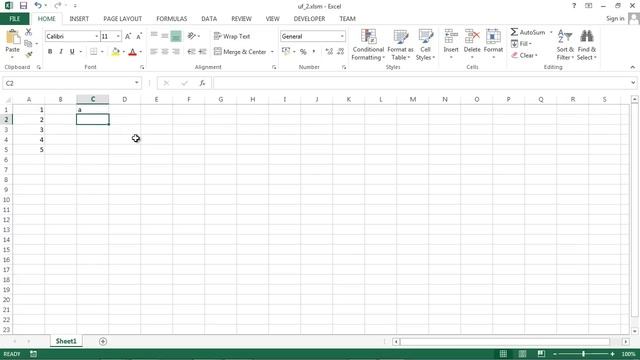Expand the Merge & Center dropdown arrow

click(272, 52)
